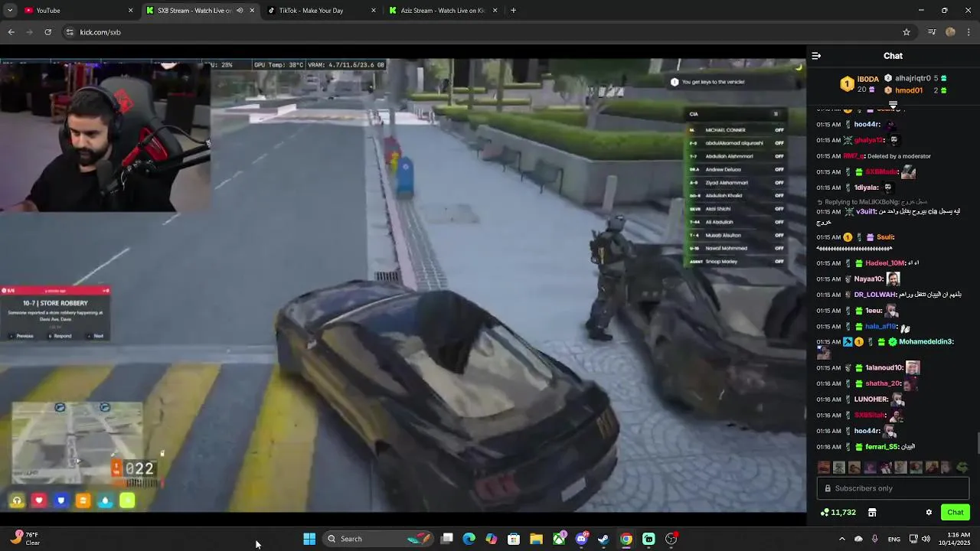This screenshot has width=980, height=551.
Task: Click the taskbar Search box
Action: (378, 539)
